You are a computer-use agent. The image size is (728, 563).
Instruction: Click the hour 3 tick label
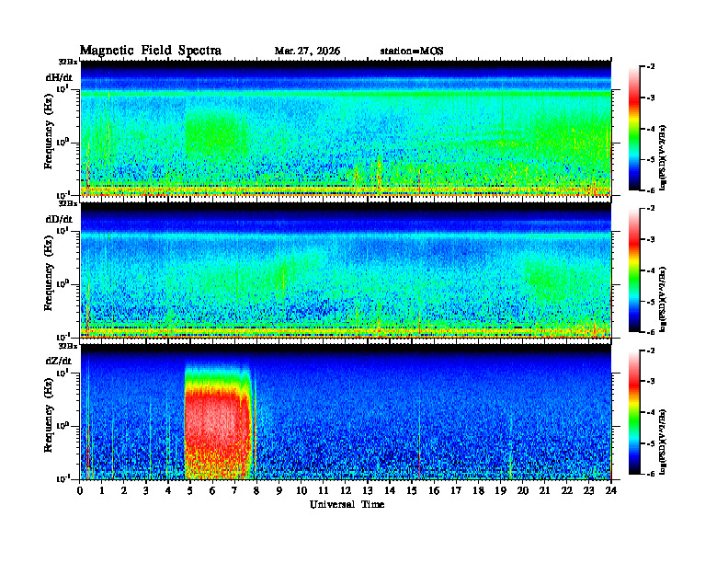146,491
